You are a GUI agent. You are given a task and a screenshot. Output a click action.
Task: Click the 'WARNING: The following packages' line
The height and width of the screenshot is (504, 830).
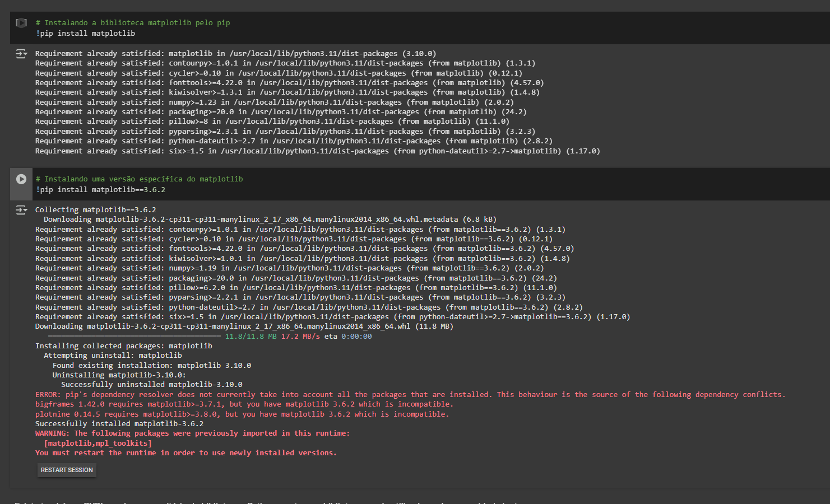(x=192, y=433)
